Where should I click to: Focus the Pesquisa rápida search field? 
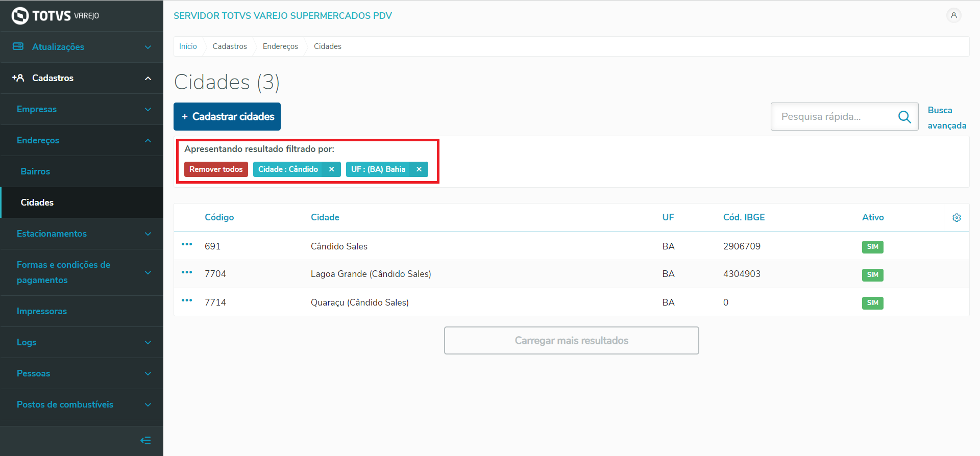coord(835,117)
